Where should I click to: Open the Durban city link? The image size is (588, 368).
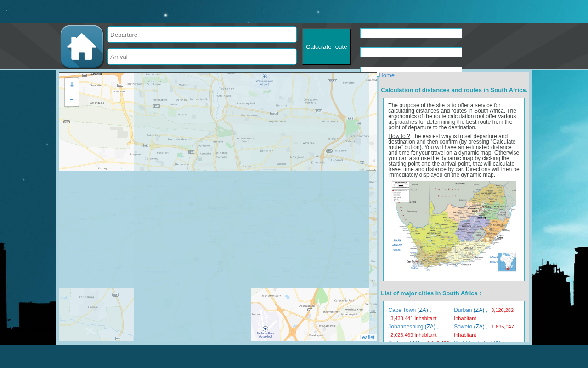click(463, 310)
